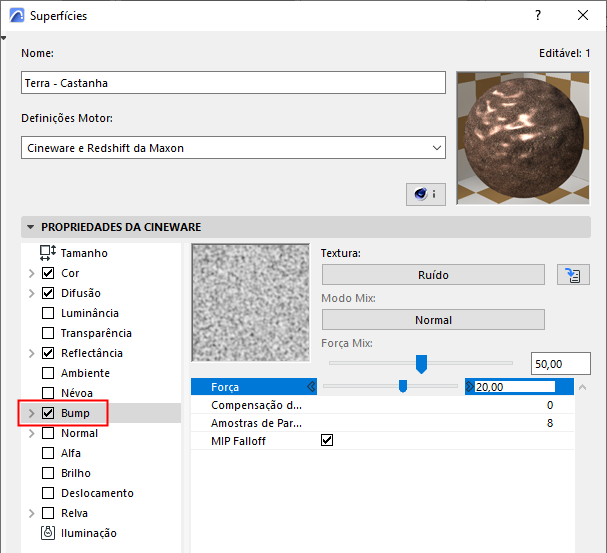
Task: Select the Deslocamento channel label
Action: [x=97, y=493]
